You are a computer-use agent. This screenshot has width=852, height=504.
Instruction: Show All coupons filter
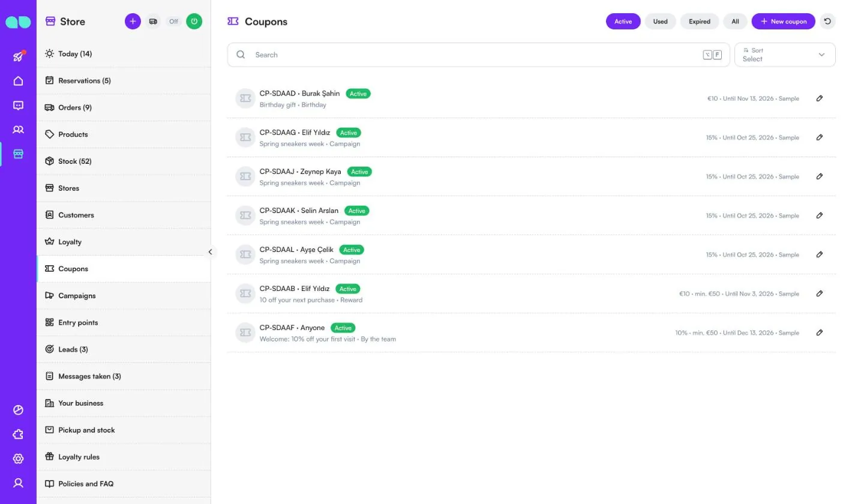735,22
